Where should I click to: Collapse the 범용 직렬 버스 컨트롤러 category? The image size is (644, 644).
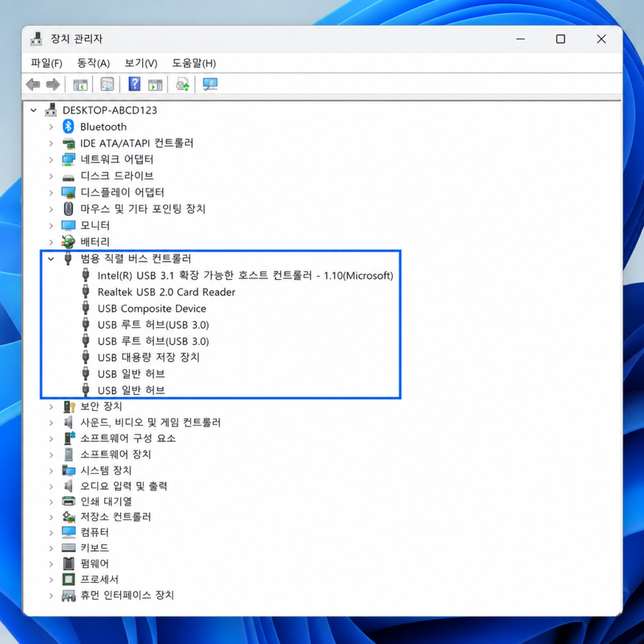point(51,258)
